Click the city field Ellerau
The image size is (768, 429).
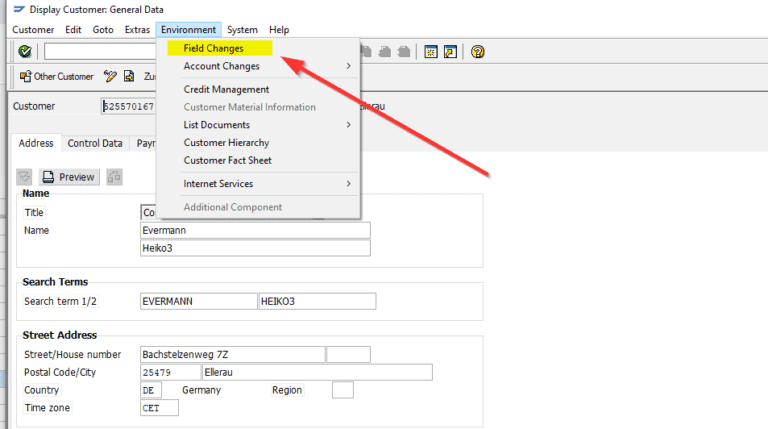pos(317,372)
